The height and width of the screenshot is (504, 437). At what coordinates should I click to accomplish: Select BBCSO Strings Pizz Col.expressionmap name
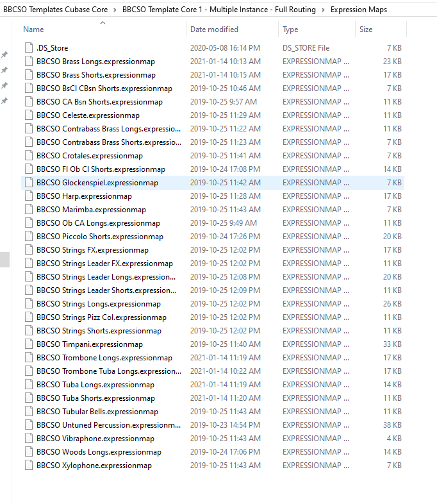101,317
